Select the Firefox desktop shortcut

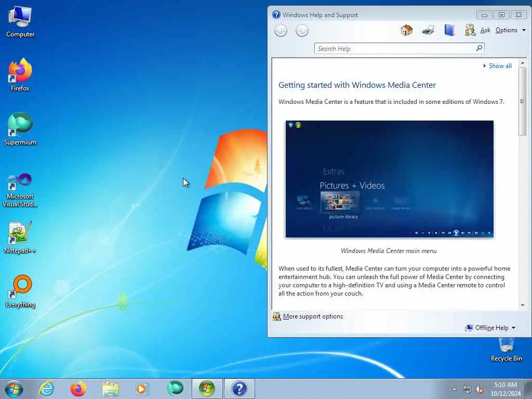(x=20, y=75)
